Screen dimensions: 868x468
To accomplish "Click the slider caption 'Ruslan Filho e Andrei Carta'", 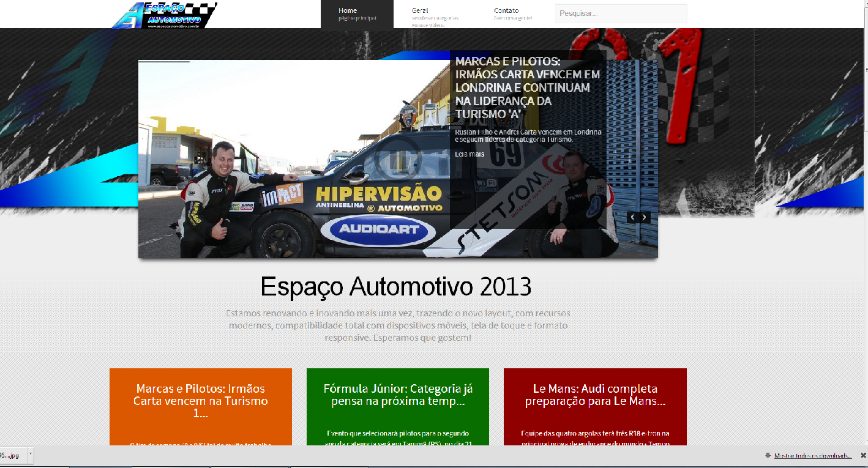I will 528,136.
